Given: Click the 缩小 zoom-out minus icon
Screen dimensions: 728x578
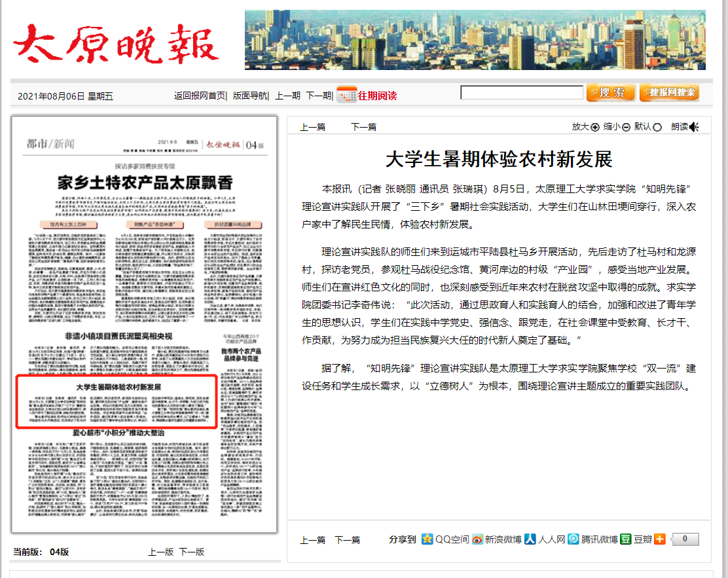Looking at the screenshot, I should (x=626, y=128).
